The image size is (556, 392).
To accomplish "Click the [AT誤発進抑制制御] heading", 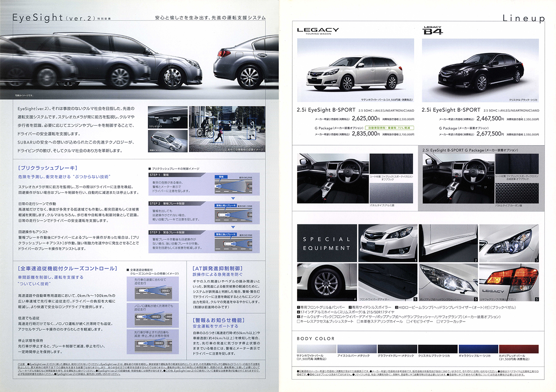I will coord(217,268).
